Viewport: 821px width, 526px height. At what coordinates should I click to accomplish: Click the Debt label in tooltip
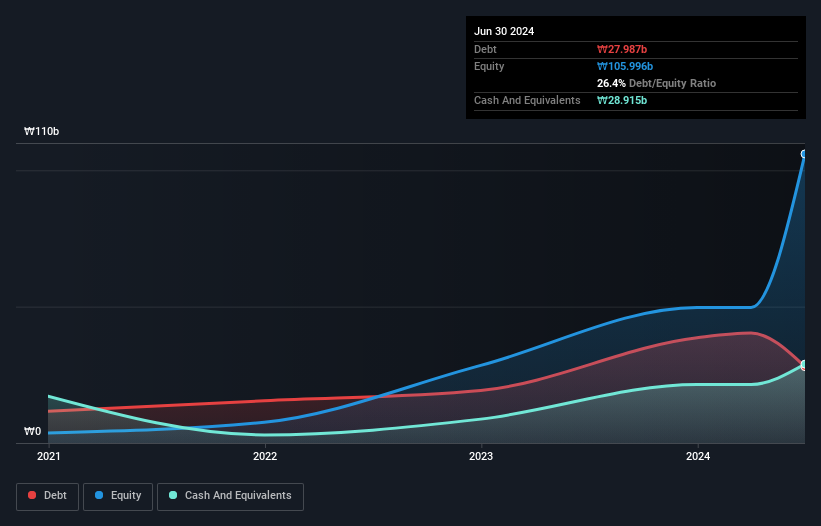pos(485,49)
